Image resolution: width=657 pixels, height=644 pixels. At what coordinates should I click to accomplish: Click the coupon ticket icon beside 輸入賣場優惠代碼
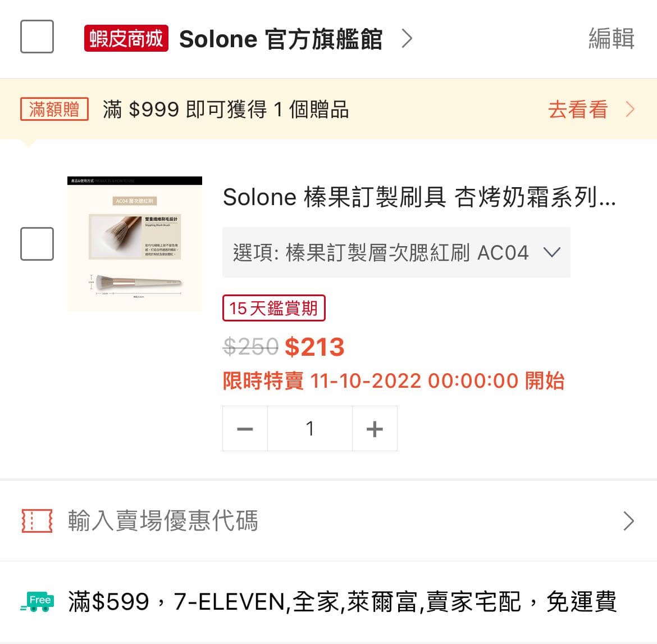(36, 521)
